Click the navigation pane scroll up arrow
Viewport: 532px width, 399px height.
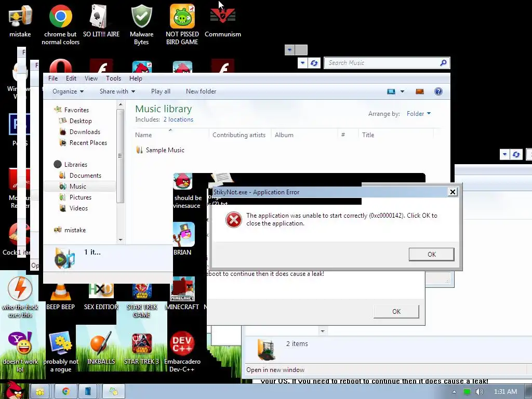tap(121, 105)
